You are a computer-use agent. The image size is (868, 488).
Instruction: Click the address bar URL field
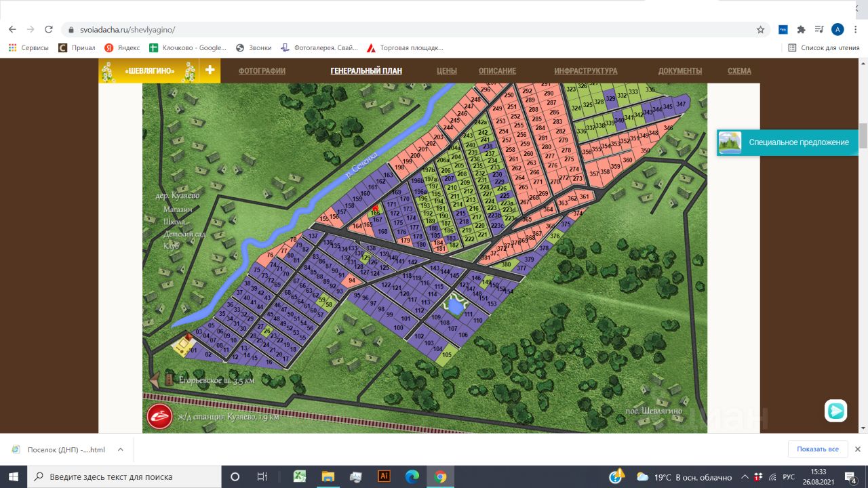click(407, 30)
